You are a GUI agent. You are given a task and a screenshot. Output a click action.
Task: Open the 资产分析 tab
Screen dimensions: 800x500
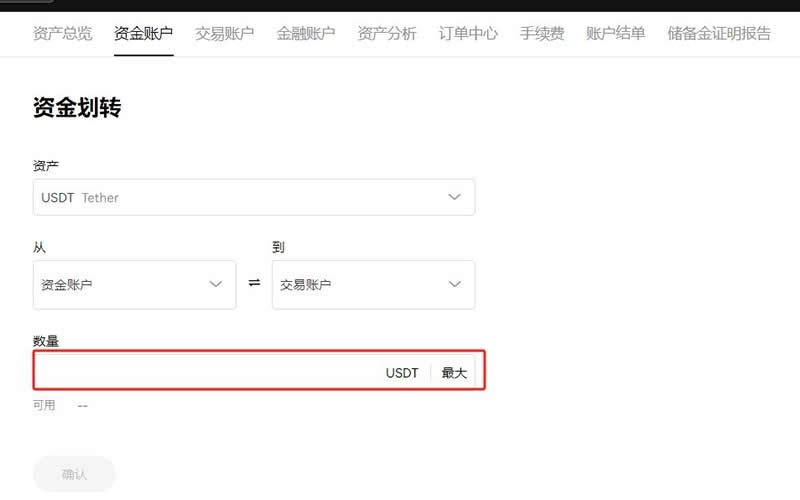[387, 34]
